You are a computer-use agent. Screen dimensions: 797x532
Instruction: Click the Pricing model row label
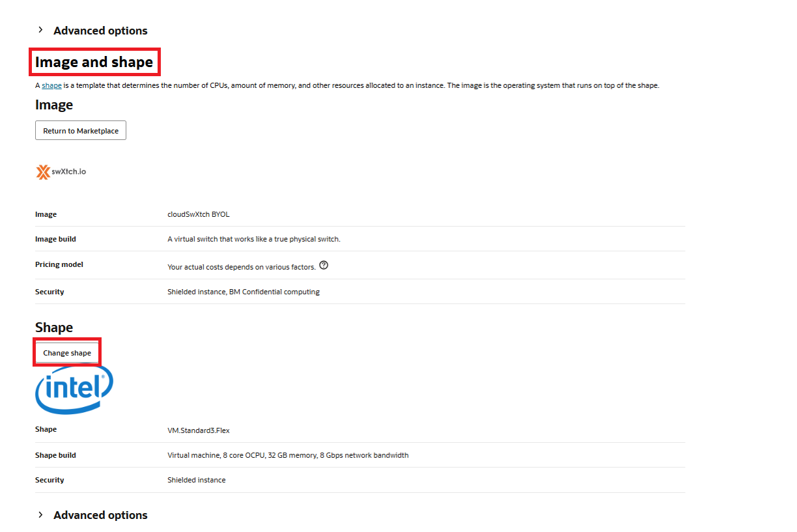coord(59,264)
